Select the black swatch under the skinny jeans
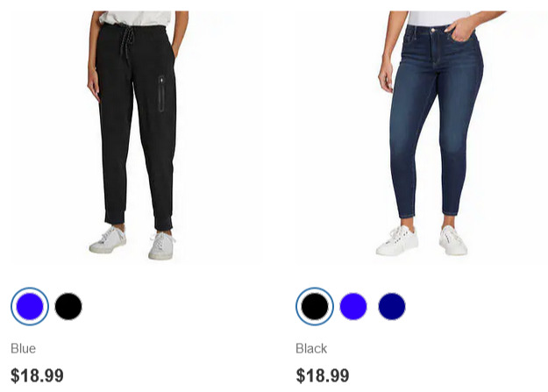 pos(315,306)
